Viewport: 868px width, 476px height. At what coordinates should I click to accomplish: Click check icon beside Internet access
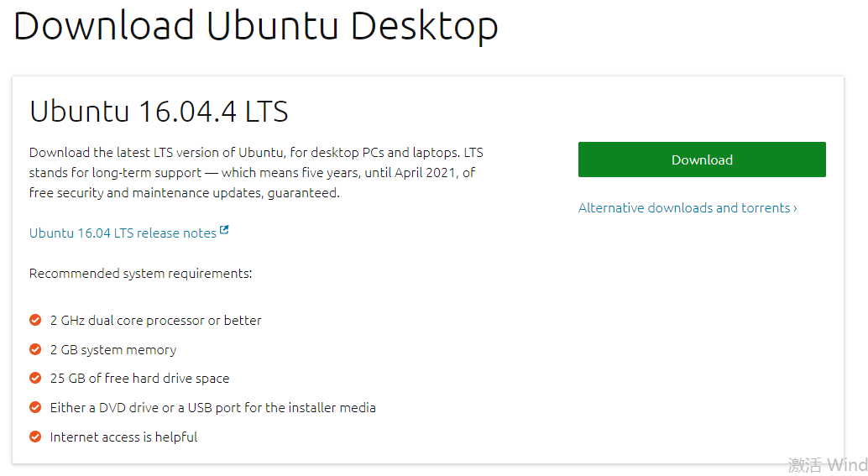coord(35,437)
